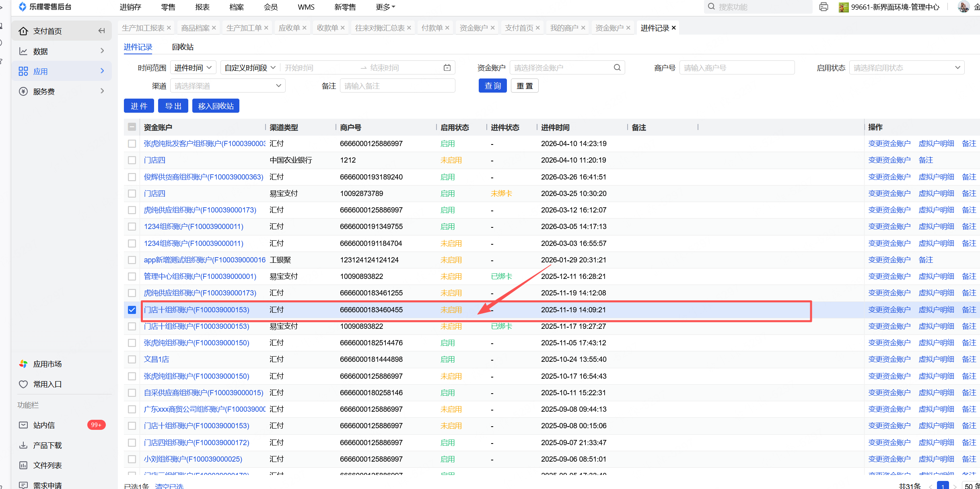Click the 常用入口 heart icon

[x=23, y=384]
